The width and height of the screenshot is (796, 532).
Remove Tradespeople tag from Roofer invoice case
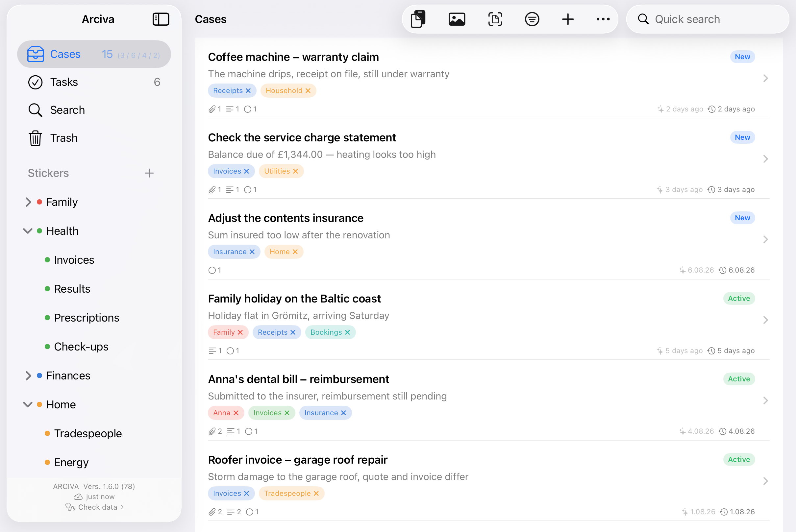pyautogui.click(x=316, y=493)
